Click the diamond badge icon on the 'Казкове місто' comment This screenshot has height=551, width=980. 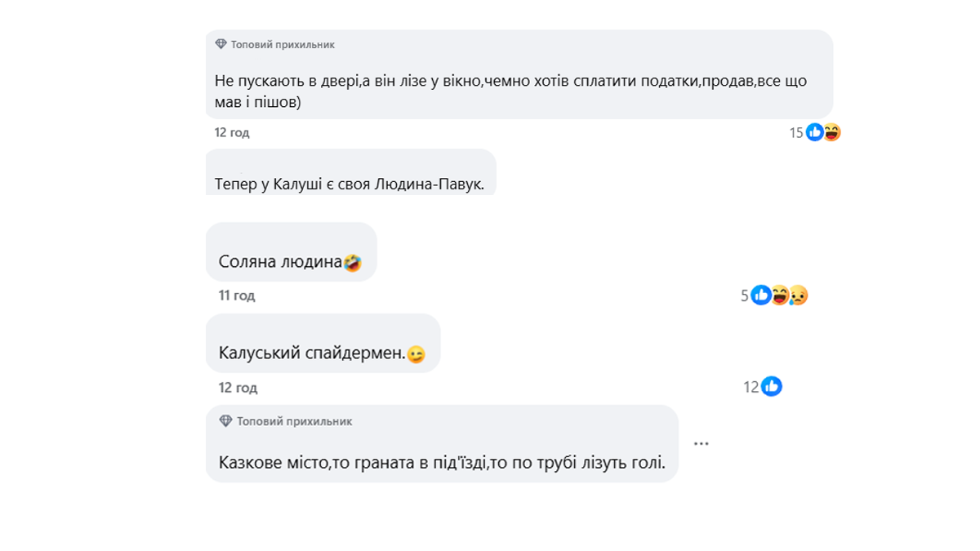click(226, 421)
